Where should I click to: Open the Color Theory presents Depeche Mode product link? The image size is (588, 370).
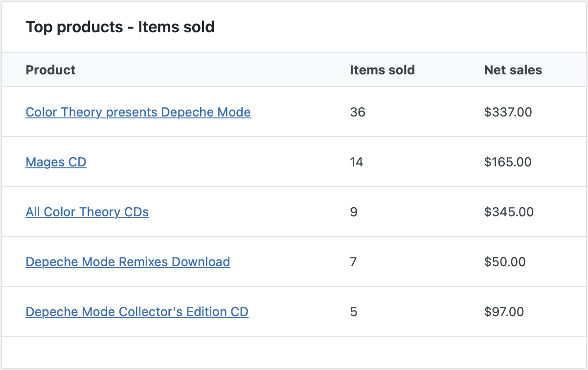click(x=138, y=112)
